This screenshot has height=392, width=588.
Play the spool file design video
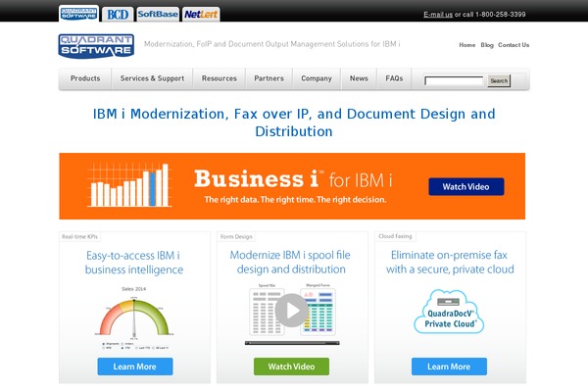pos(292,311)
